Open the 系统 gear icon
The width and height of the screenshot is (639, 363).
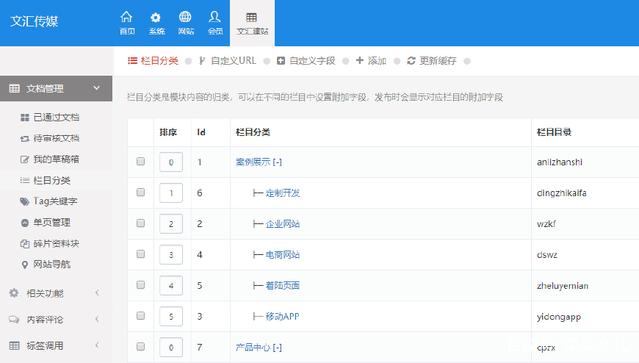point(156,18)
